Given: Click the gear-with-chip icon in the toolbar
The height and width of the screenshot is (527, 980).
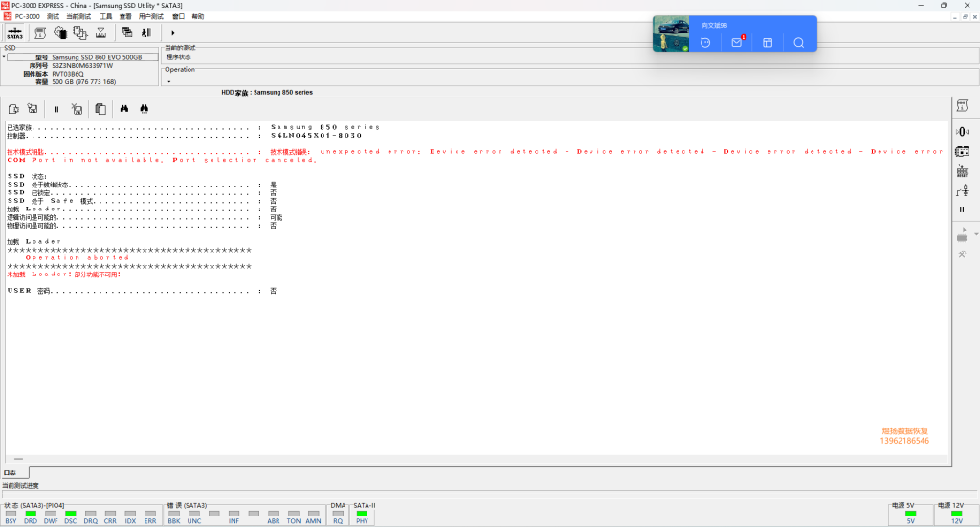Looking at the screenshot, I should tap(60, 33).
